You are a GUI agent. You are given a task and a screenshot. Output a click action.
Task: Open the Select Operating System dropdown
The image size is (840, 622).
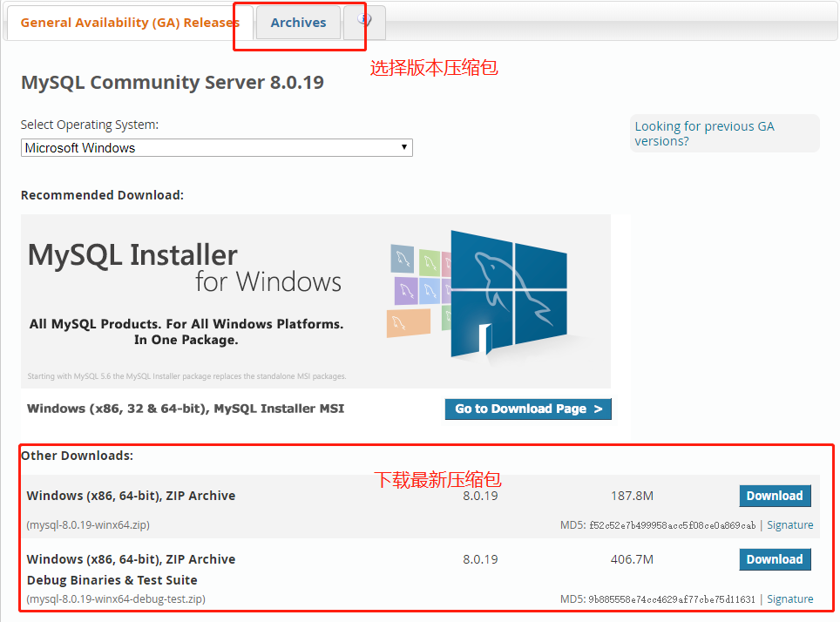[216, 148]
